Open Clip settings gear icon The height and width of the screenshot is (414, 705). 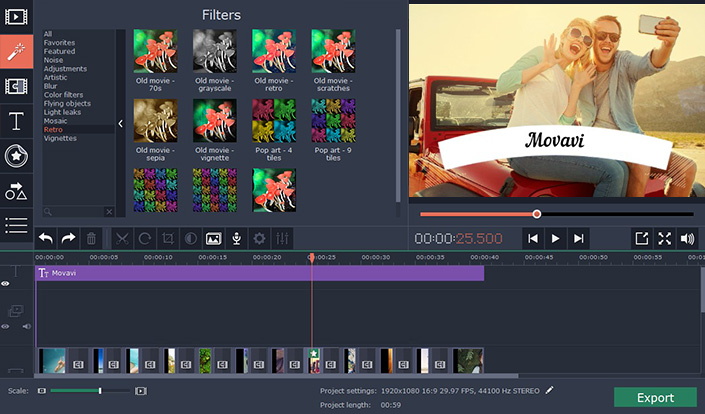[259, 238]
